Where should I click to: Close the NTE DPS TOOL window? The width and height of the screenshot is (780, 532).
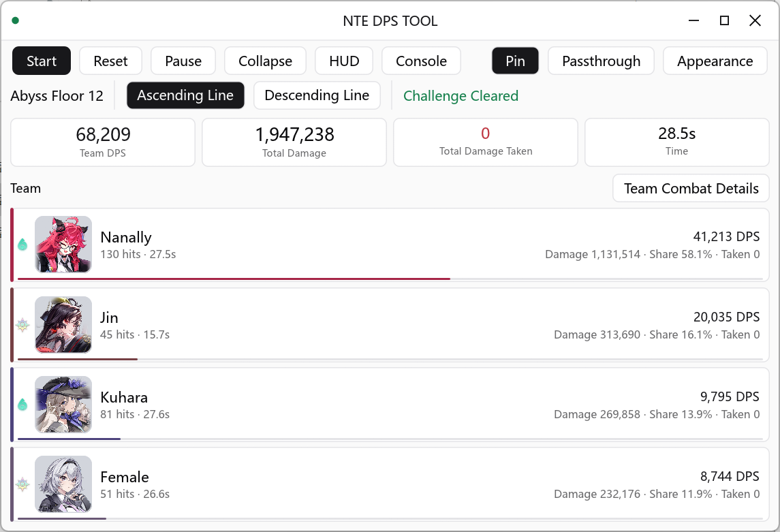[755, 20]
